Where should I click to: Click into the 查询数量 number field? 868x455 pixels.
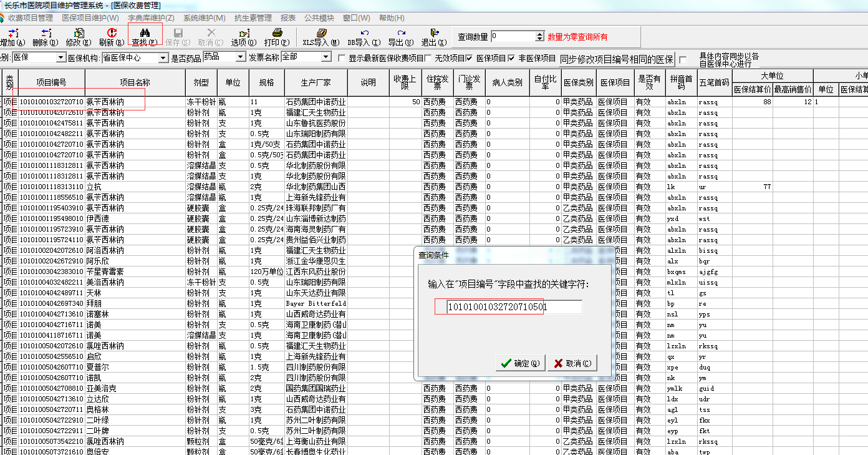[x=513, y=37]
